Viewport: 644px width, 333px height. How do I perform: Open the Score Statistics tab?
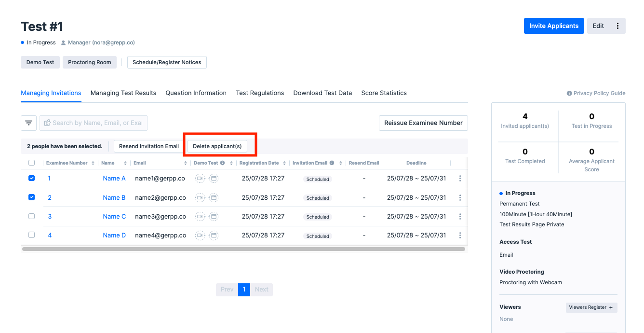[x=384, y=93]
